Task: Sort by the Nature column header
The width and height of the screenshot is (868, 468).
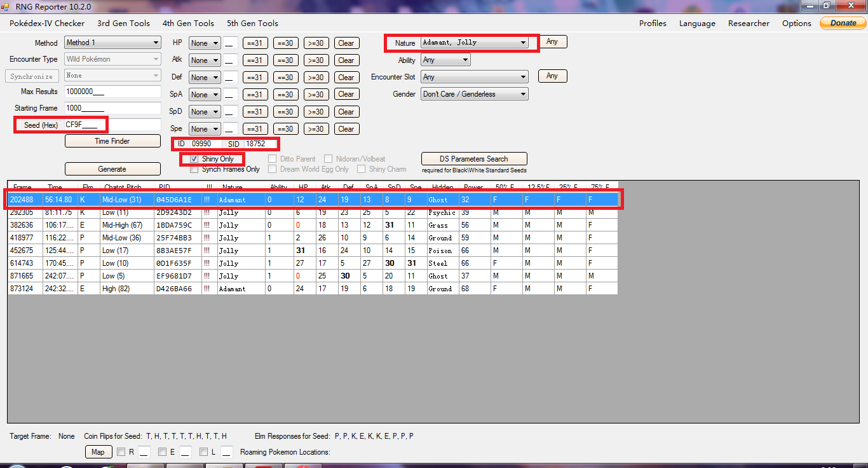Action: 241,187
